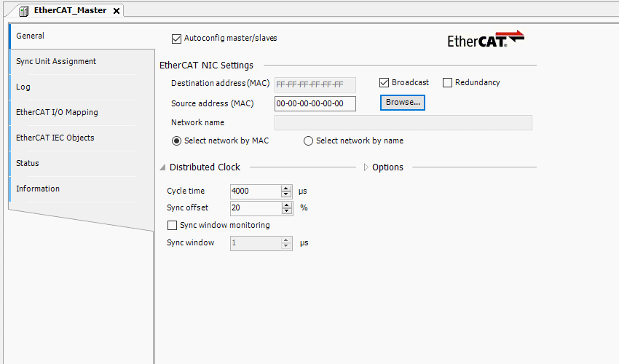Click the Cycle time value field
Viewport: 619px width, 364px height.
(256, 191)
